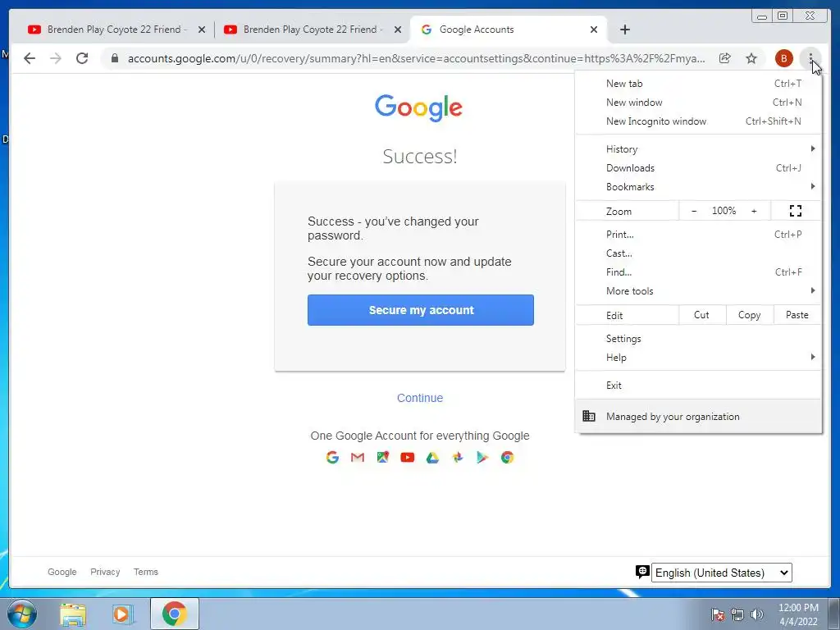This screenshot has width=840, height=630.
Task: Click the Chrome service icon in row
Action: (x=507, y=457)
